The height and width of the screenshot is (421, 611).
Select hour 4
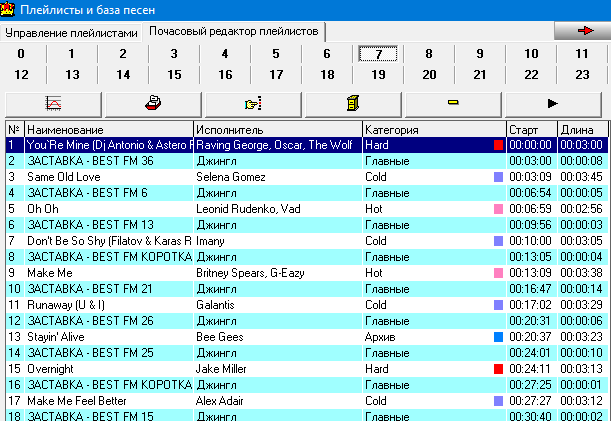click(x=225, y=54)
